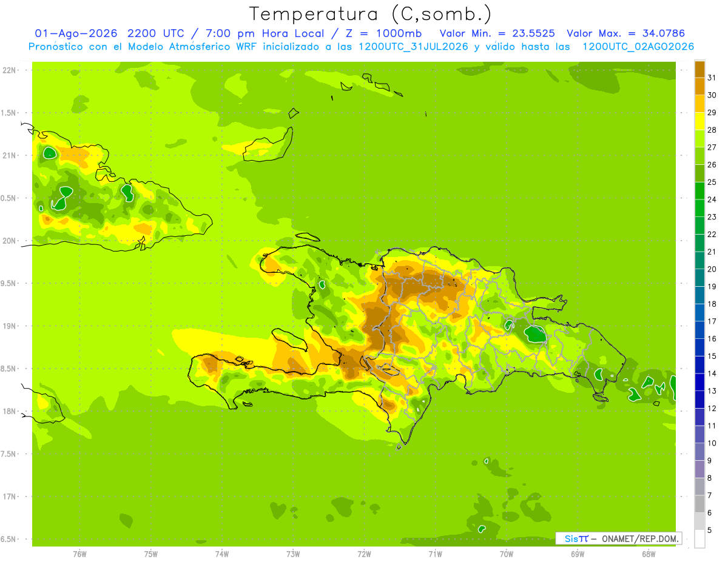Click the "69W" longitude axis label
This screenshot has height=562, width=728.
point(577,554)
